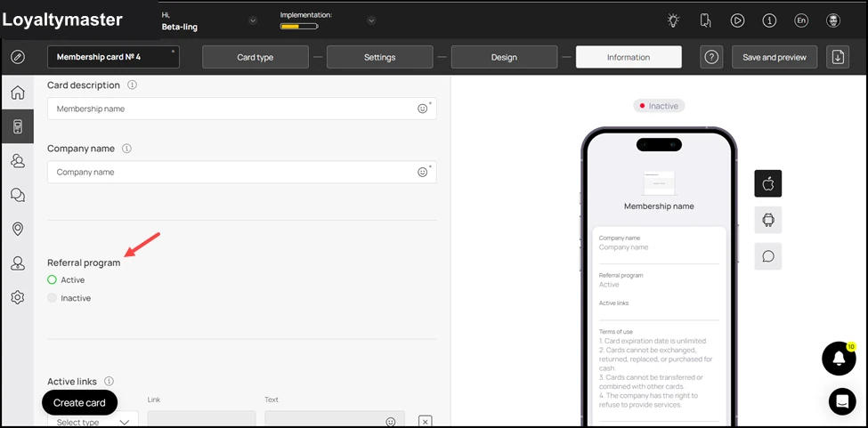Expand the Implementation progress dropdown
Screen dimensions: 868x428
[x=371, y=21]
